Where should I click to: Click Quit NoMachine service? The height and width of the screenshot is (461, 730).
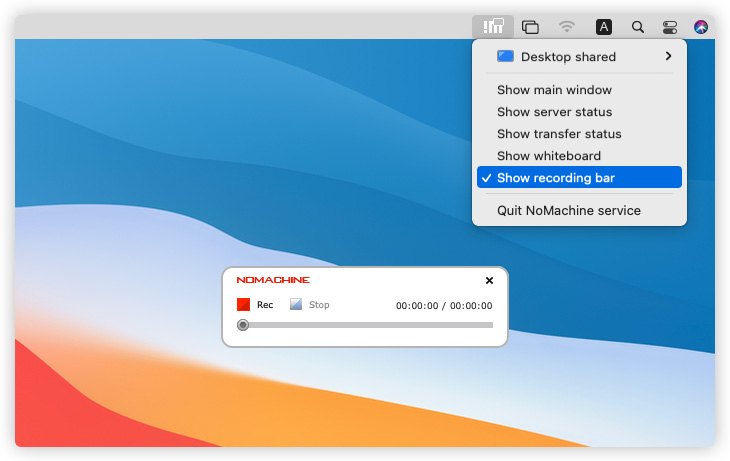(x=568, y=211)
